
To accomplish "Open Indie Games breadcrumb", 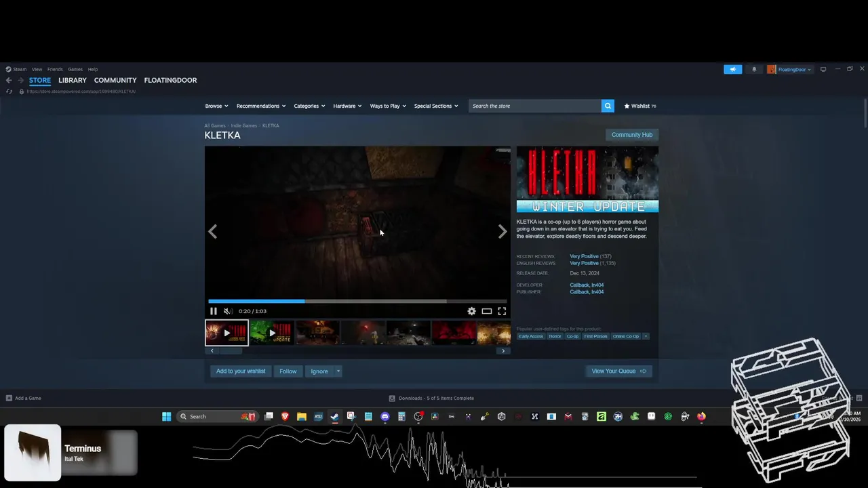I will click(244, 125).
